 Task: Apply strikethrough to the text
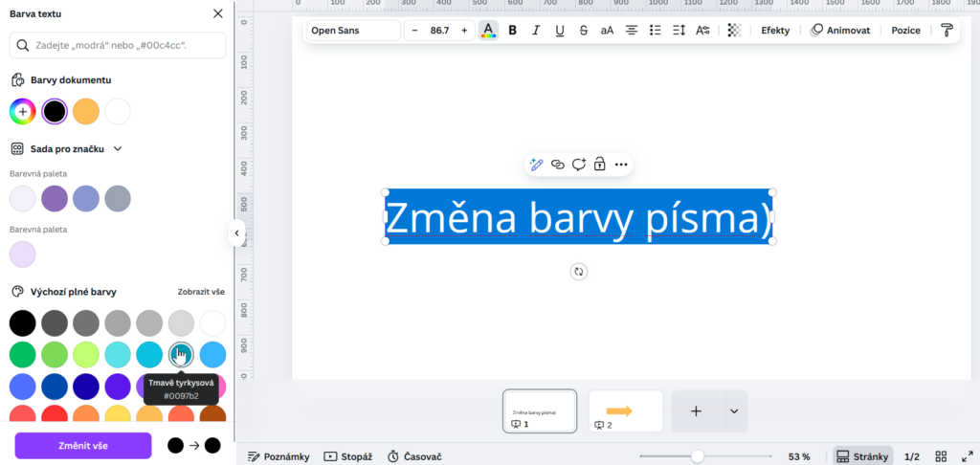(583, 31)
